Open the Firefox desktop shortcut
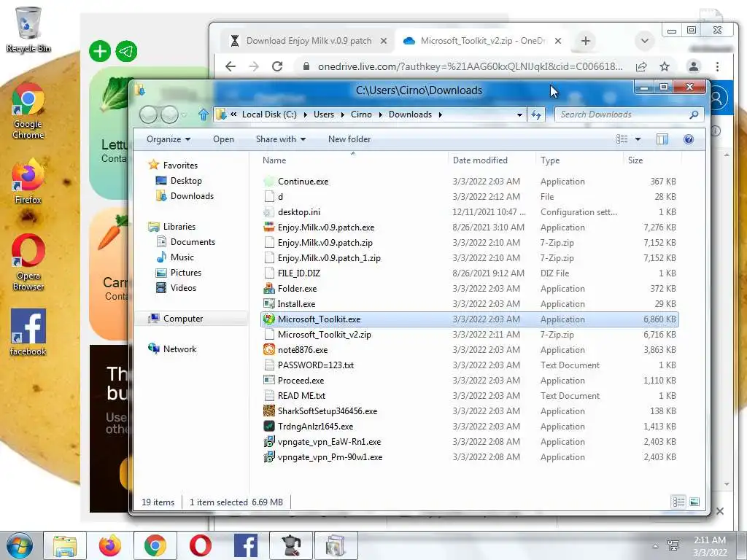The height and width of the screenshot is (560, 747). 28,182
